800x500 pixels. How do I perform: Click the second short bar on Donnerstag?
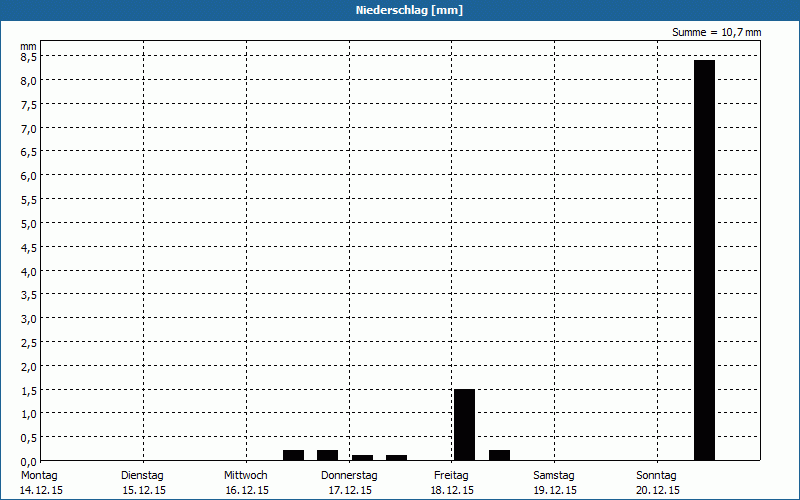coord(396,458)
